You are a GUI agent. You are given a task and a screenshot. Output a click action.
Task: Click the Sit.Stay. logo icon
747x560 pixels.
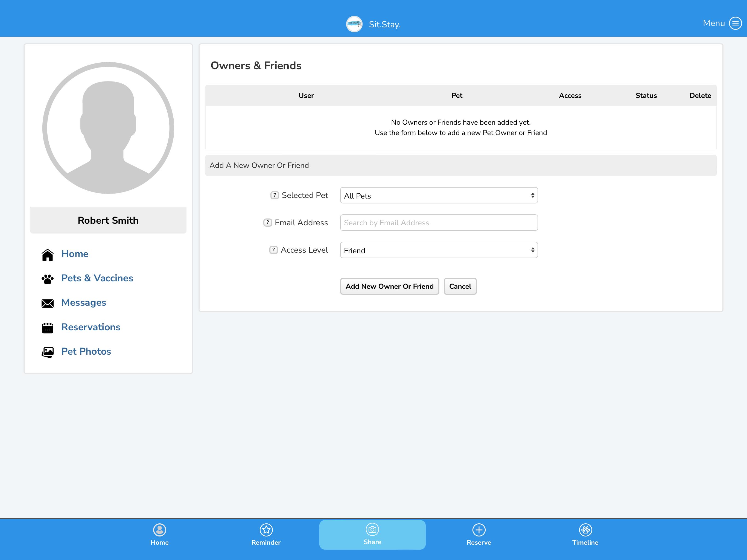[x=354, y=24]
